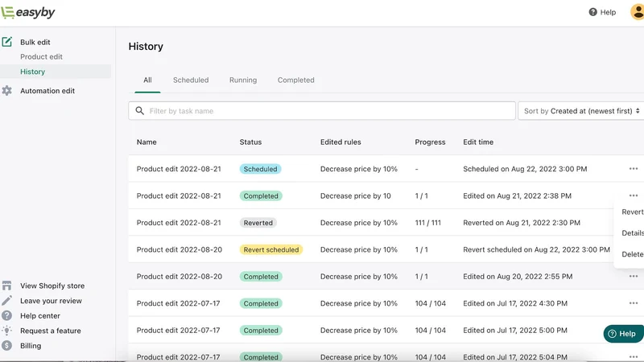644x362 pixels.
Task: Open the Sort by Created at dropdown
Action: point(580,111)
